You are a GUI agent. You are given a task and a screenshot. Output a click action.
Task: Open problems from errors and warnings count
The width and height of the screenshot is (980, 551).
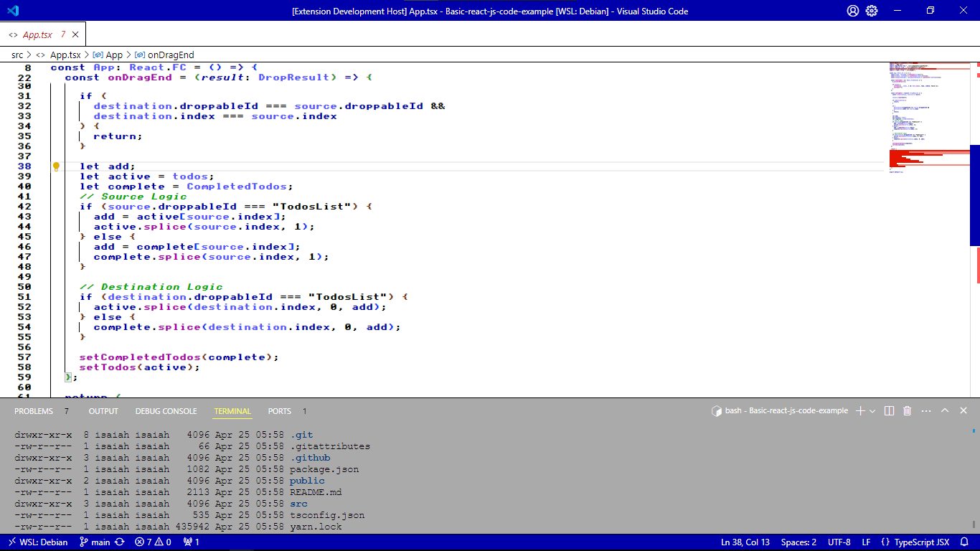click(153, 542)
